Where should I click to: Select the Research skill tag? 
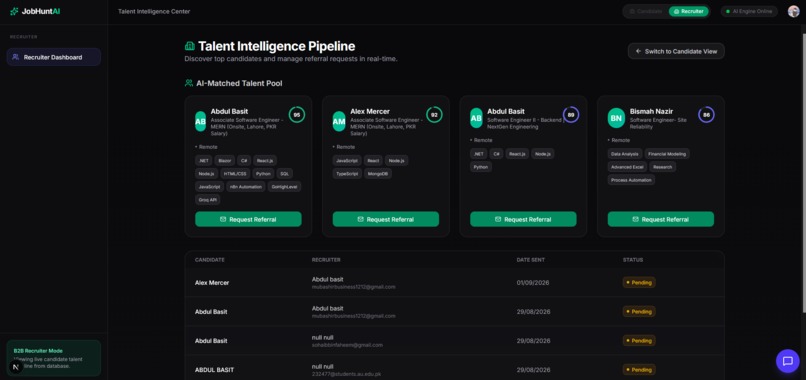[663, 167]
